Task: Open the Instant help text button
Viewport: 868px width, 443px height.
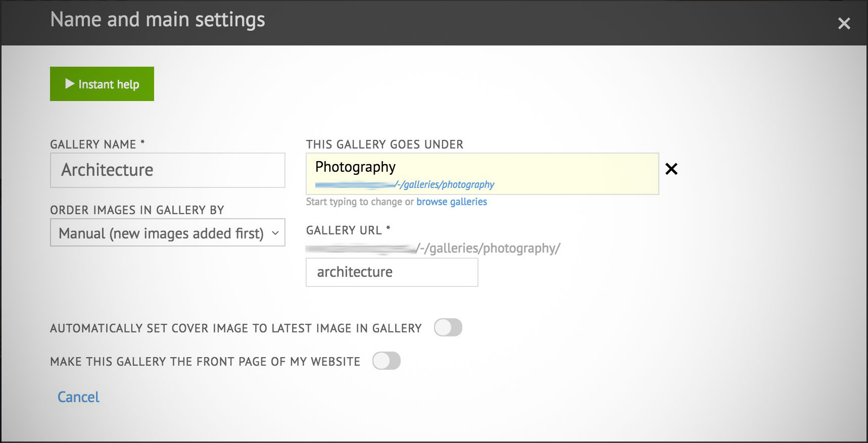Action: coord(109,84)
